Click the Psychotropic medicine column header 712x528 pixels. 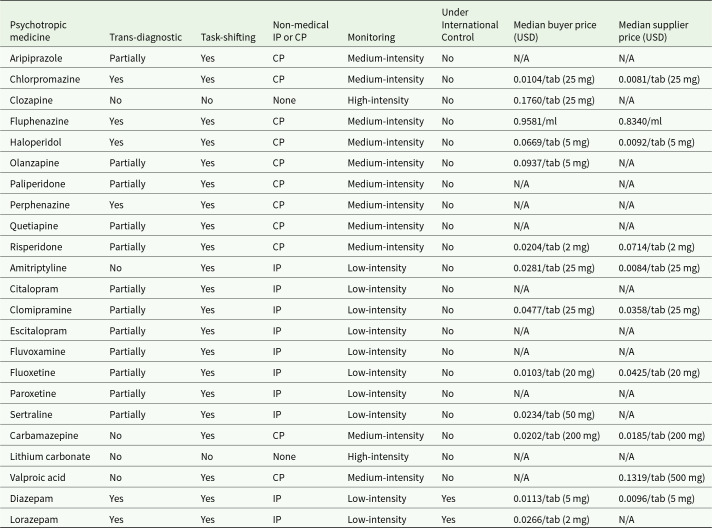coord(39,29)
